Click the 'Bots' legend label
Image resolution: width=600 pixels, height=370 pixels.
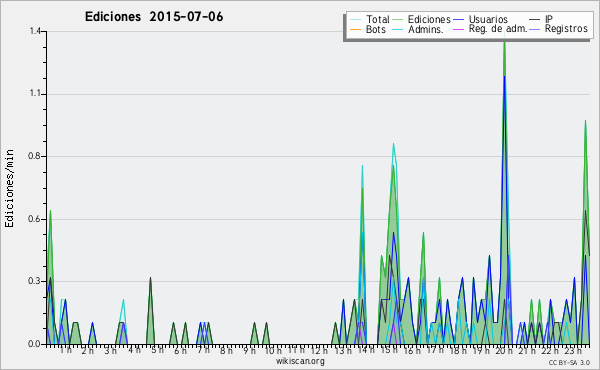coord(376,29)
